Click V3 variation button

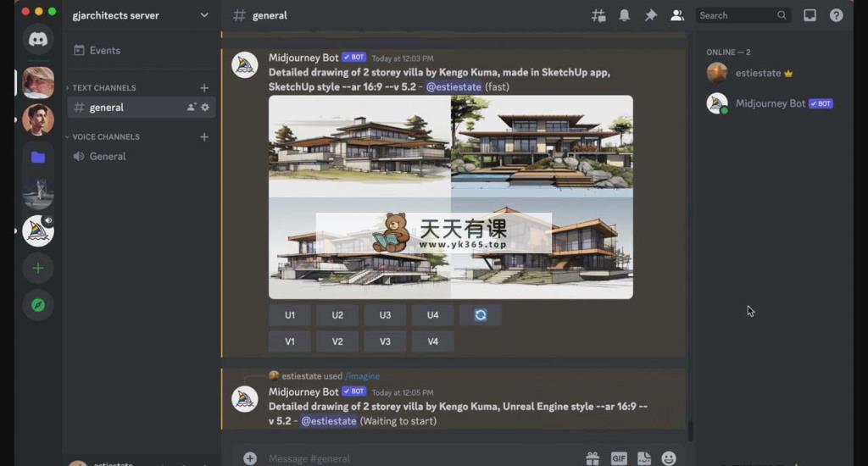385,341
